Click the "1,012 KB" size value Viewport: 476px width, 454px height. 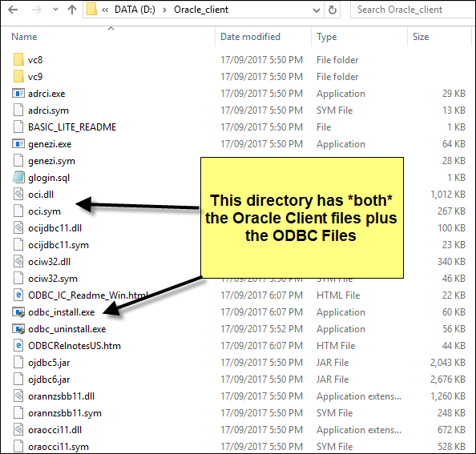click(447, 194)
